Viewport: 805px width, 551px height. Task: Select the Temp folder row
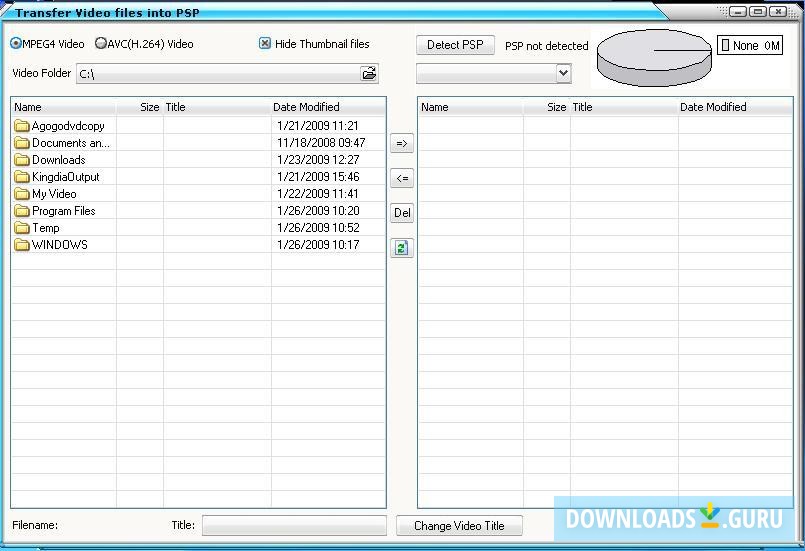click(199, 227)
